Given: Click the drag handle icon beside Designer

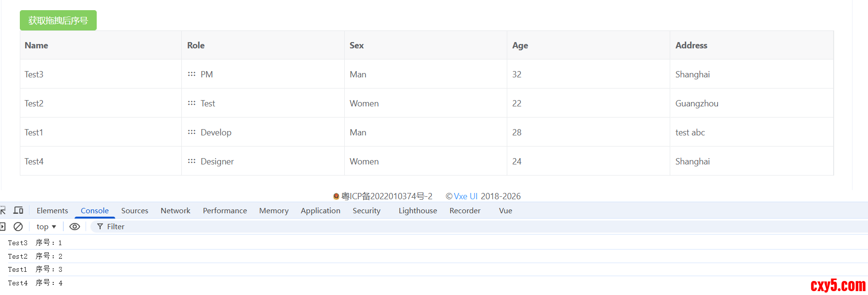Looking at the screenshot, I should click(x=191, y=161).
